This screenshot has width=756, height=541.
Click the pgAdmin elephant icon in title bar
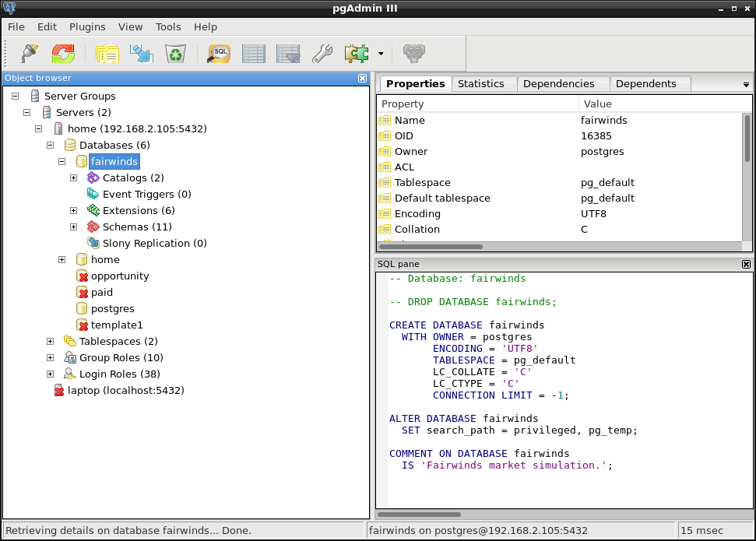coord(9,9)
